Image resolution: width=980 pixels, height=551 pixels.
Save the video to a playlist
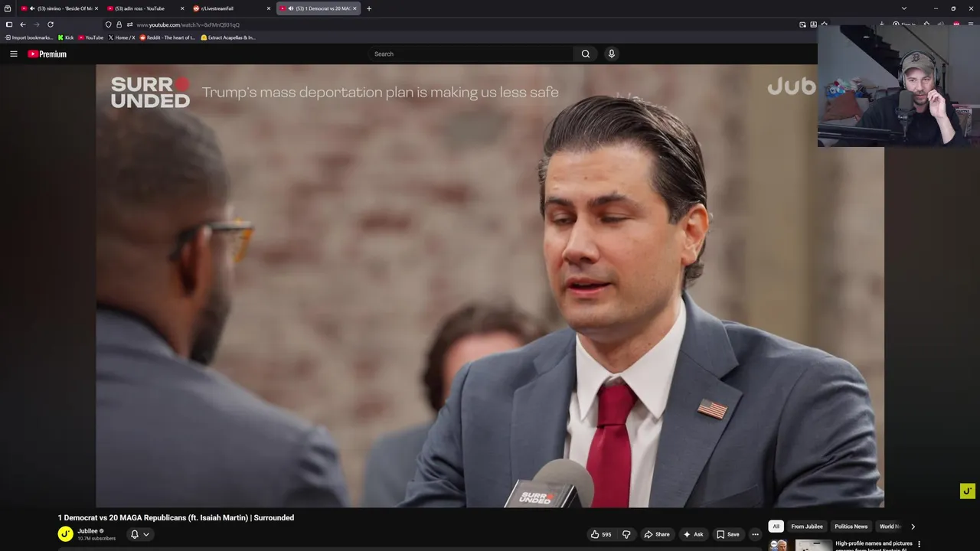coord(727,534)
